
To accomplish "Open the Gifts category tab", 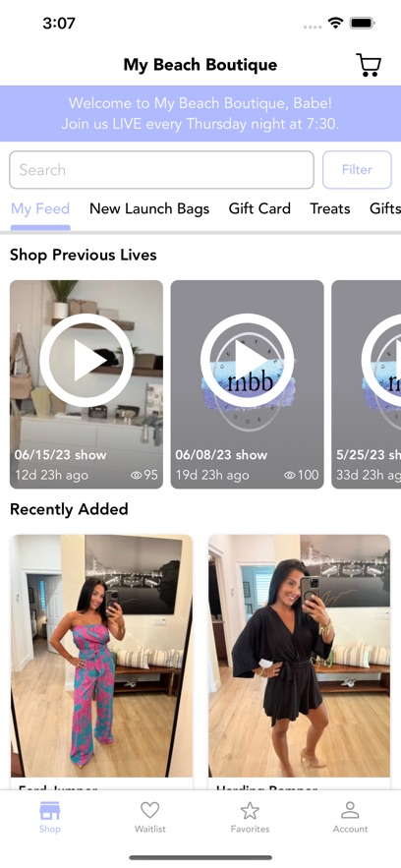I will click(x=385, y=208).
